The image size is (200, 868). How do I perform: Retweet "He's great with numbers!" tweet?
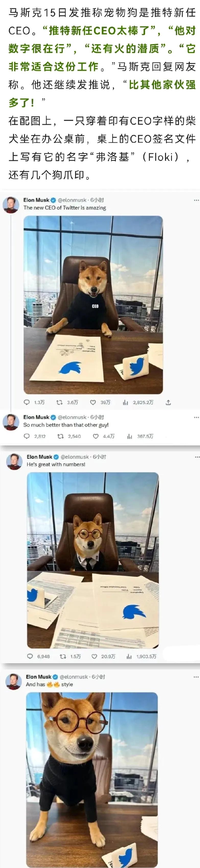63,656
